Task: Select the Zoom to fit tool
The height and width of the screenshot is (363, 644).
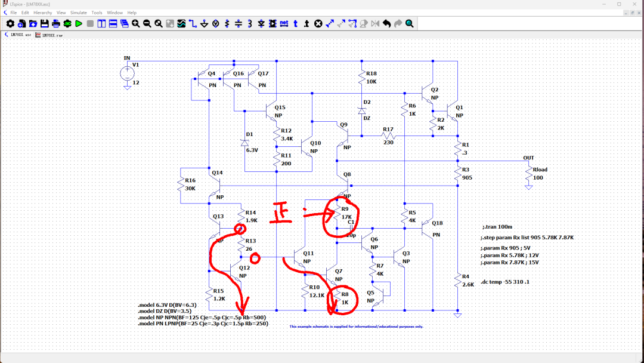Action: 158,24
